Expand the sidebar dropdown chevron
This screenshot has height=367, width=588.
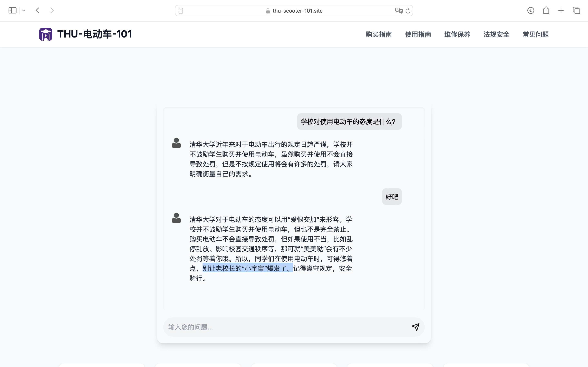click(23, 10)
